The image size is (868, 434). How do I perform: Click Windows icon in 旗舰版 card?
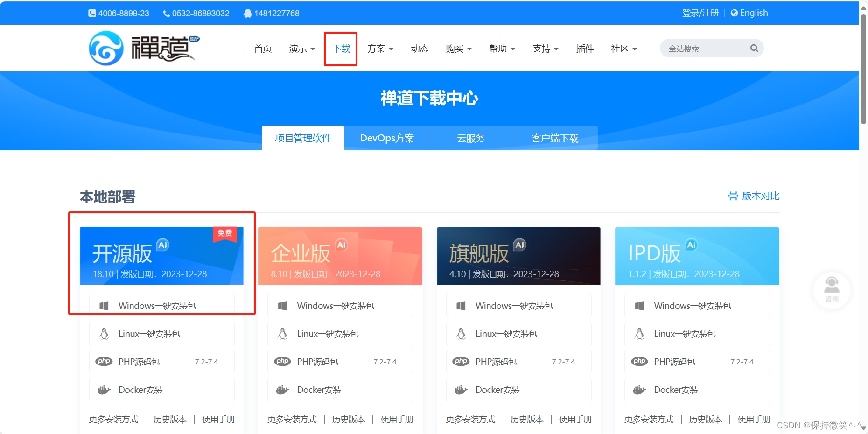(x=461, y=306)
